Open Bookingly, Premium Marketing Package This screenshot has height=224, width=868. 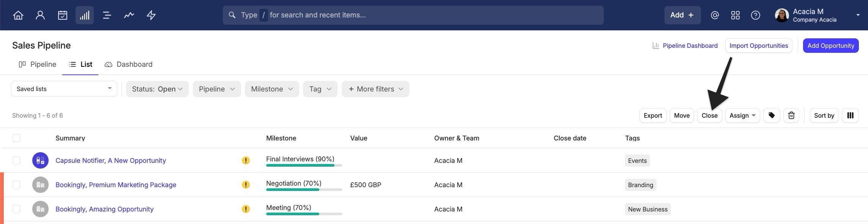116,185
